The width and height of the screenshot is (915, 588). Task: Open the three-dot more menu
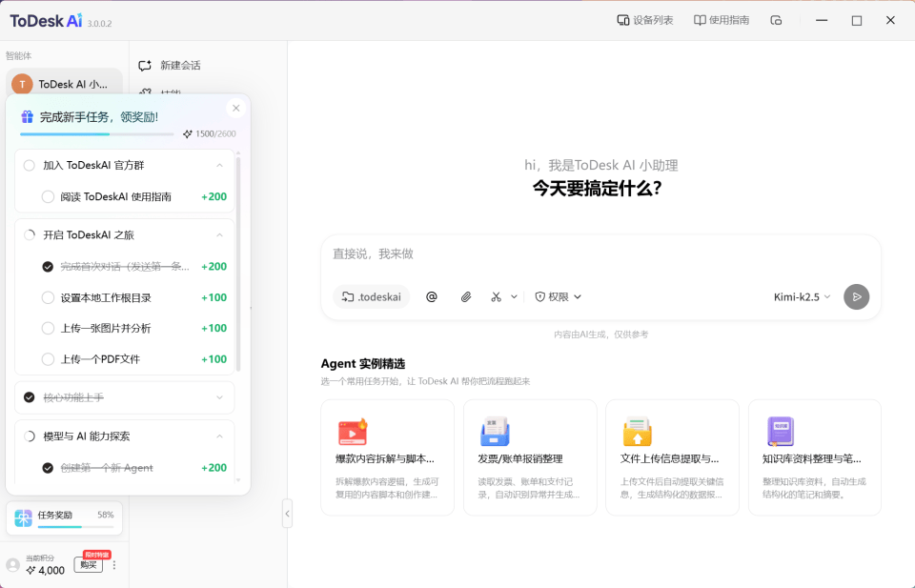click(x=114, y=565)
